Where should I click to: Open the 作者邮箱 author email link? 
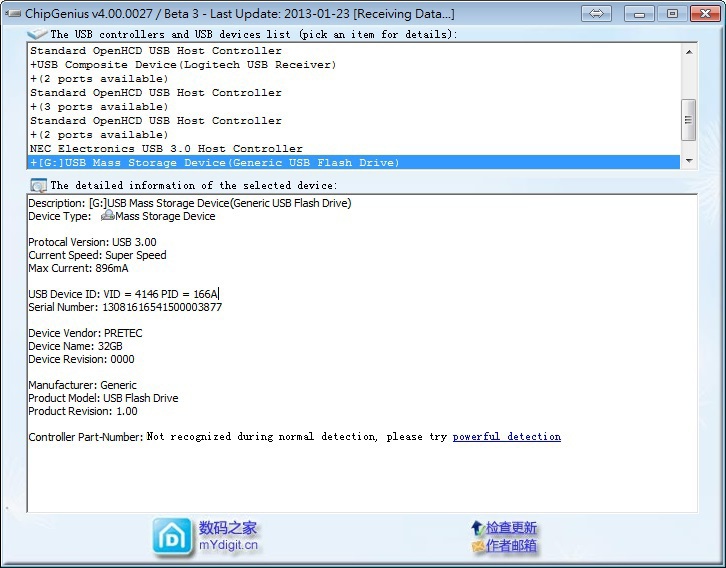511,546
